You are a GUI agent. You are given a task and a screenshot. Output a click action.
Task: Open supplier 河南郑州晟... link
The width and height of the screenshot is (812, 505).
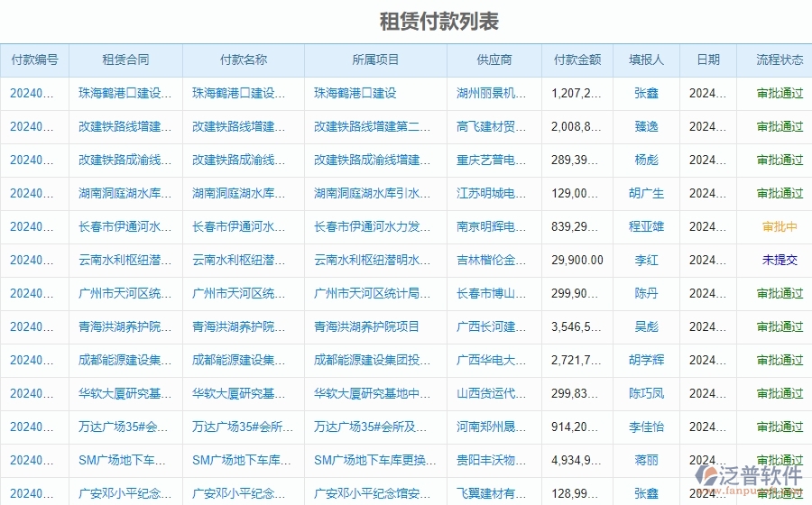tap(491, 427)
